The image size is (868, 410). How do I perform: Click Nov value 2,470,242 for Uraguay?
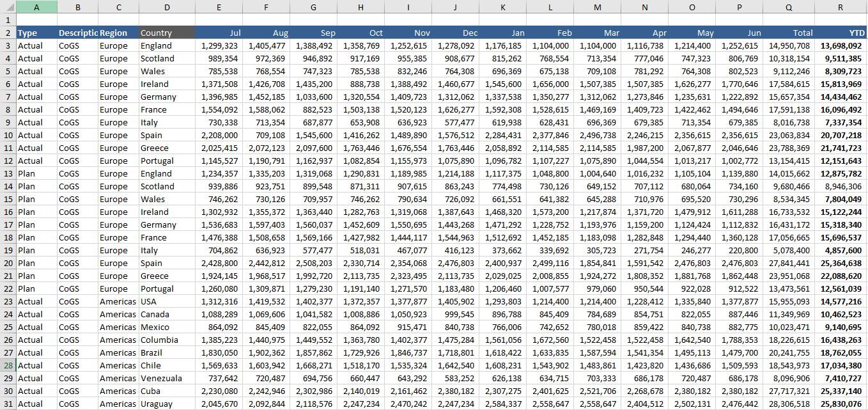pos(408,404)
